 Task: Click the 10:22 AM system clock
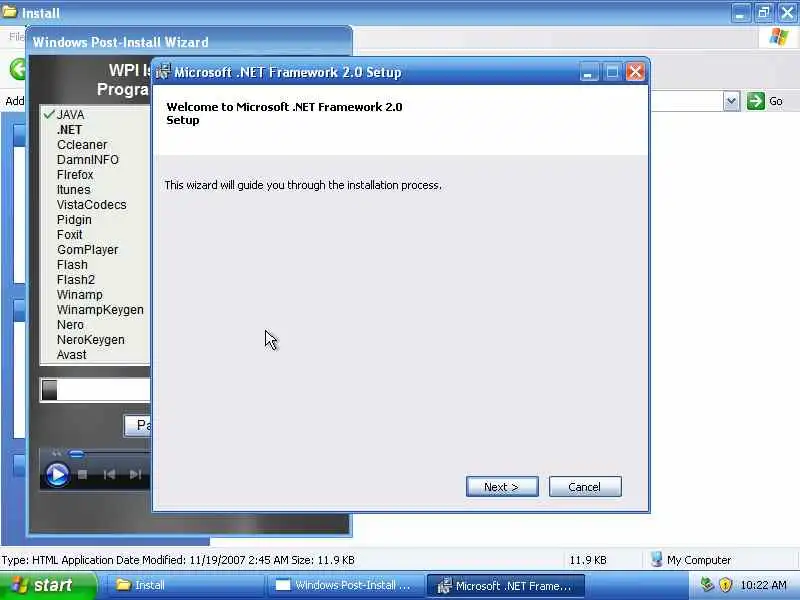point(763,585)
